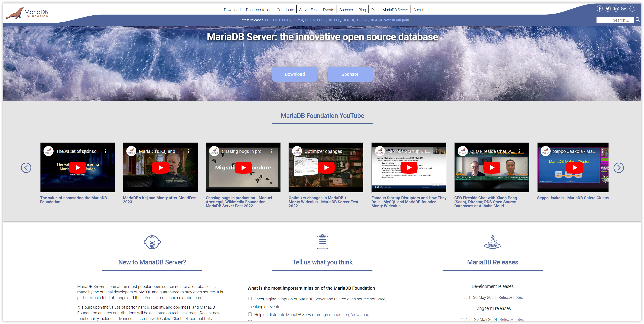The height and width of the screenshot is (324, 644).
Task: Open more options on 'Chasing bugs in pro...' video
Action: tap(271, 151)
